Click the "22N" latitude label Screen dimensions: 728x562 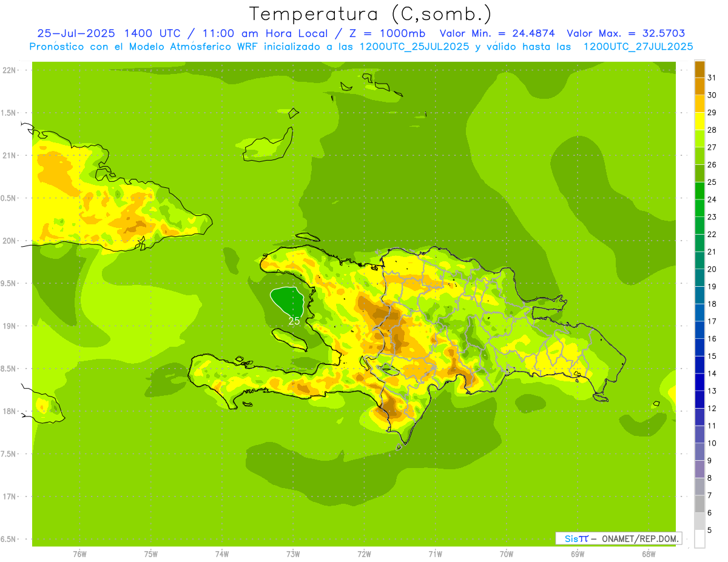[9, 70]
